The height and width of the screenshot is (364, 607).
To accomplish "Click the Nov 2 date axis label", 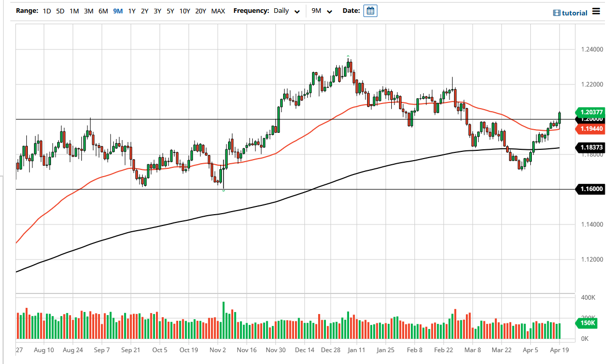I will coord(218,350).
